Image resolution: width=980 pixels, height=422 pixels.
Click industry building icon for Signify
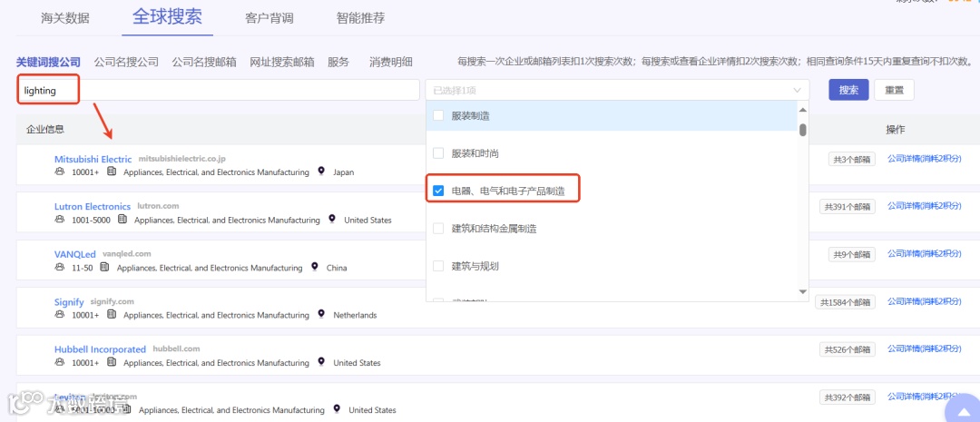[x=112, y=314]
